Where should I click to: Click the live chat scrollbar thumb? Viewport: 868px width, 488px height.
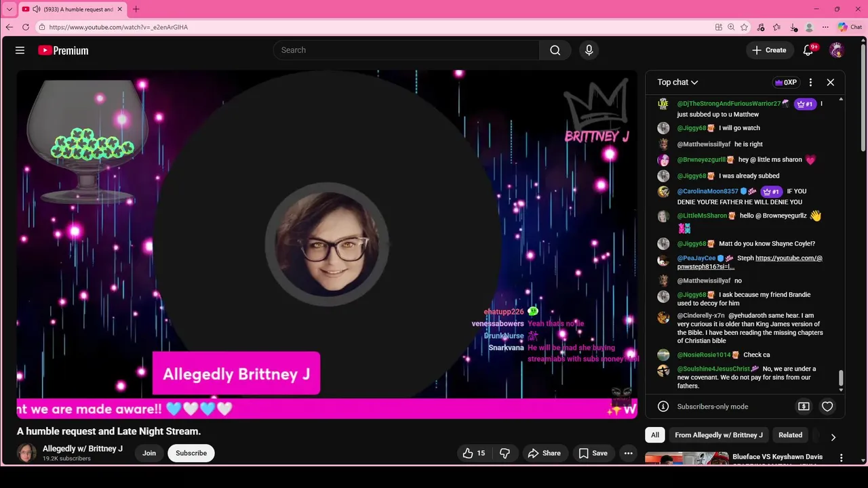coord(841,378)
